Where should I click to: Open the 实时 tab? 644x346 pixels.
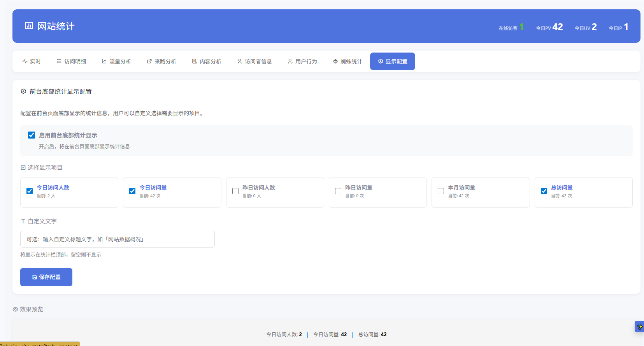pyautogui.click(x=32, y=61)
